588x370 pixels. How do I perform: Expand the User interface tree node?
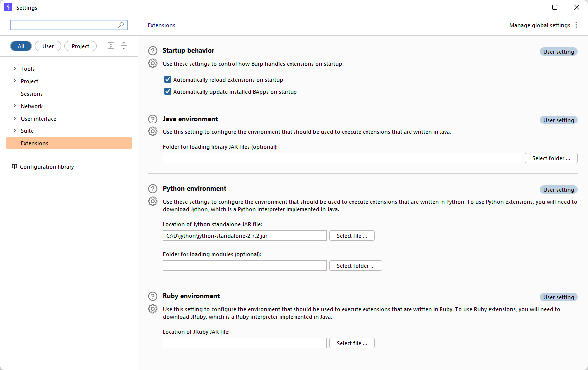click(x=14, y=118)
